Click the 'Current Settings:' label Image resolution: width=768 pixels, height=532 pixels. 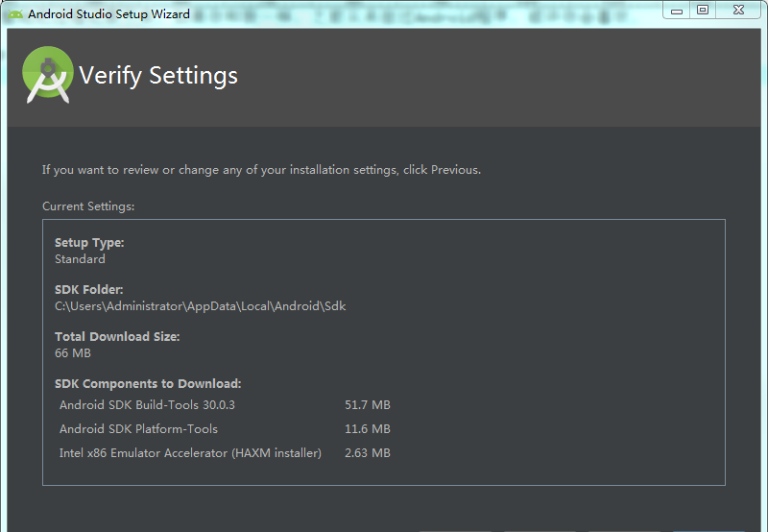88,206
